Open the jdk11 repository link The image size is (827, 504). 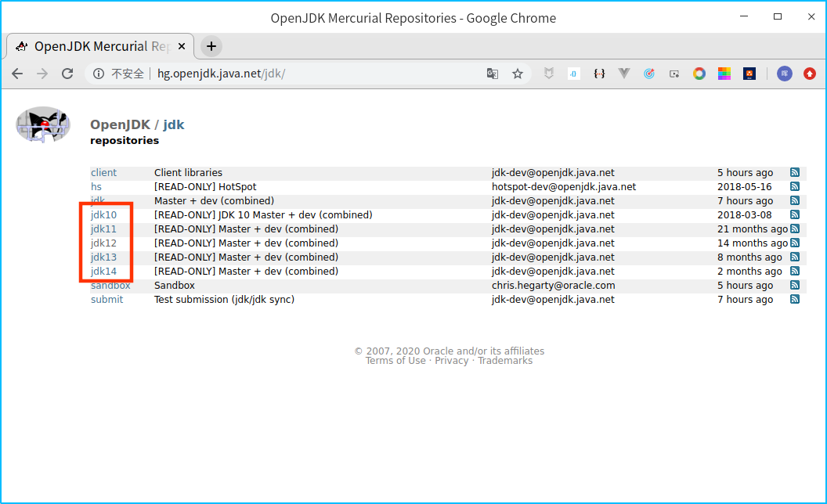tap(103, 229)
